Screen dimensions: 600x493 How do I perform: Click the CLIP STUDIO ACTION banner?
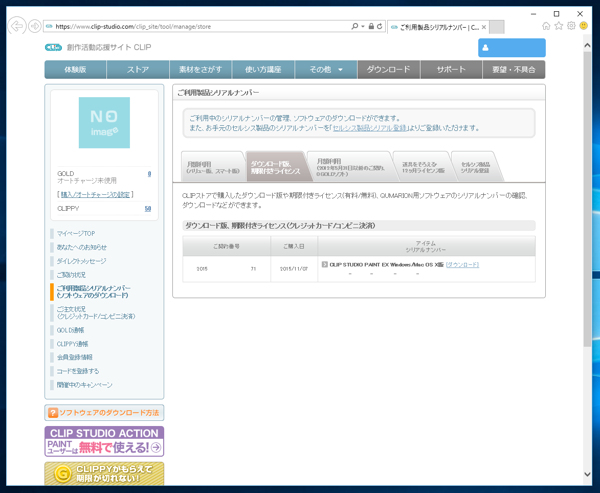click(x=104, y=441)
